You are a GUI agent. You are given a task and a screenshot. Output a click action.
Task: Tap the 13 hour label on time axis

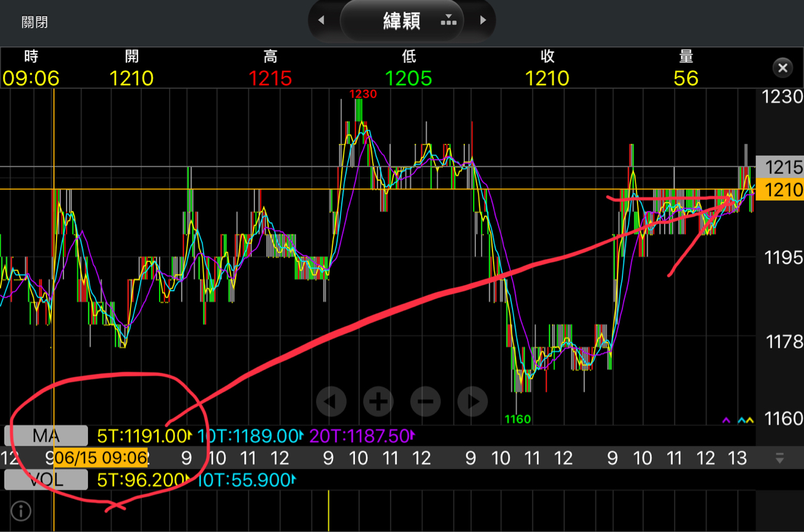pyautogui.click(x=737, y=458)
